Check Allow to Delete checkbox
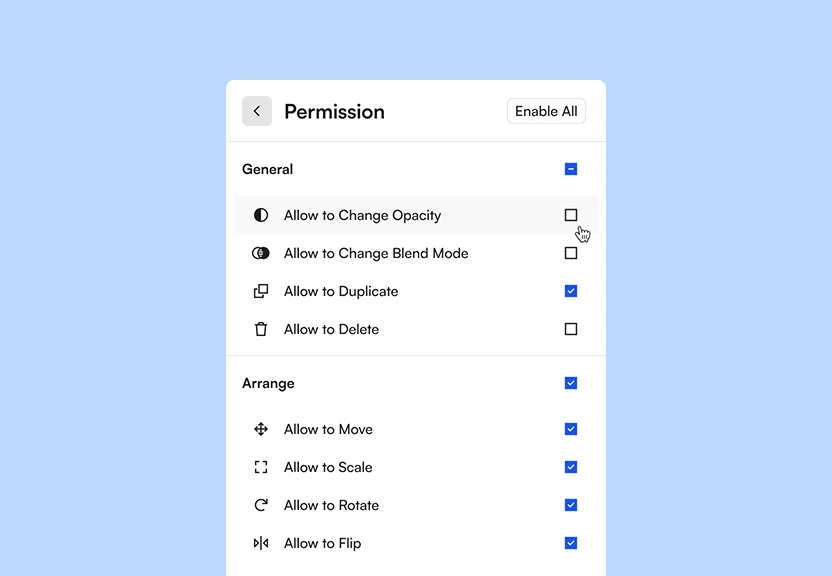The image size is (832, 576). click(x=571, y=329)
